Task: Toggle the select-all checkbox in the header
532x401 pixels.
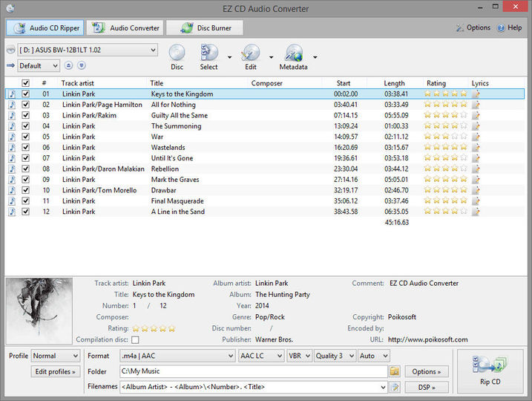Action: pyautogui.click(x=25, y=83)
